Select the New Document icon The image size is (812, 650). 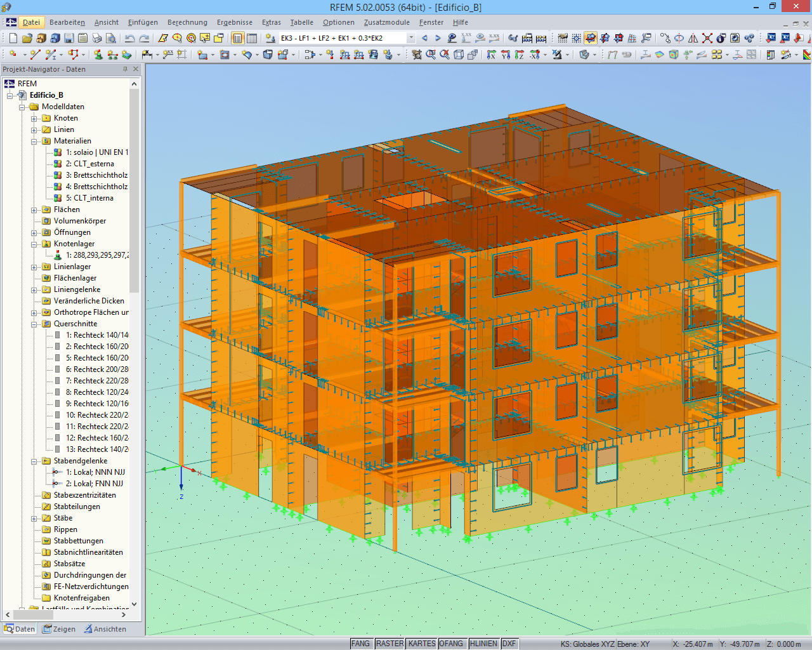[12, 38]
